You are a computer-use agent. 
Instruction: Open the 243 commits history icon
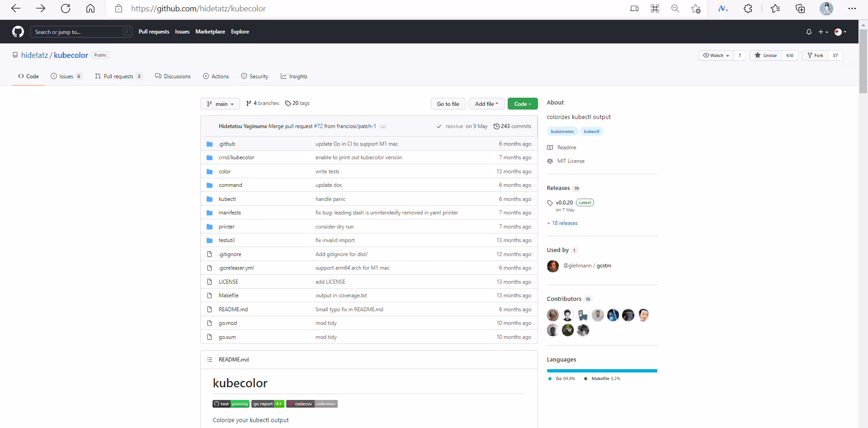coord(496,126)
